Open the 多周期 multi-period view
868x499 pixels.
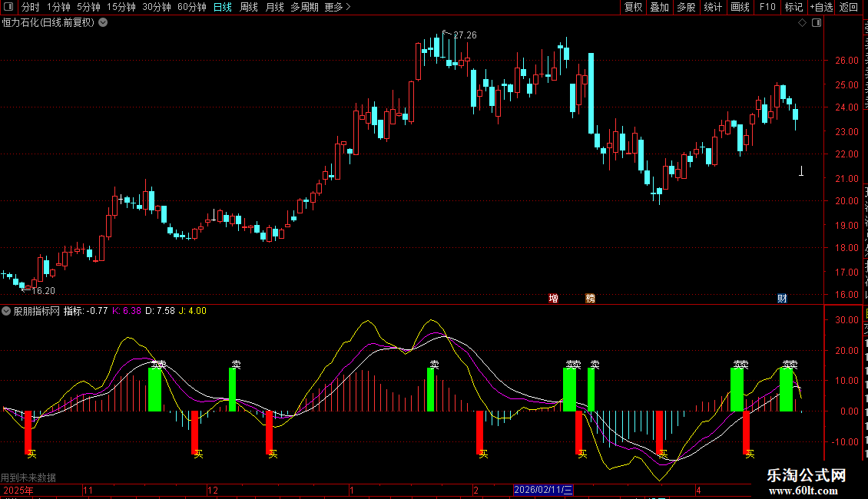point(304,7)
